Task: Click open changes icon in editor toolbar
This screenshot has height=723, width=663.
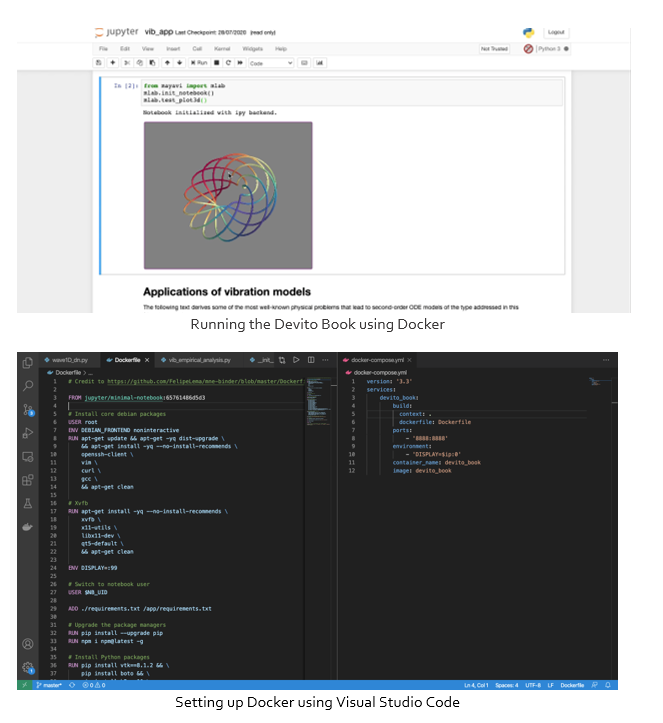Action: tap(282, 360)
